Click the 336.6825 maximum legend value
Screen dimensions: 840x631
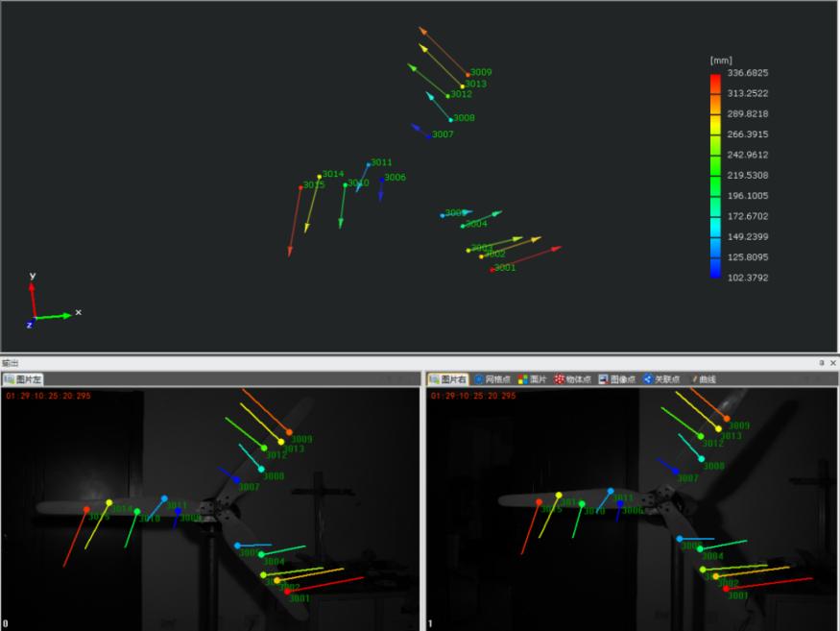[747, 73]
